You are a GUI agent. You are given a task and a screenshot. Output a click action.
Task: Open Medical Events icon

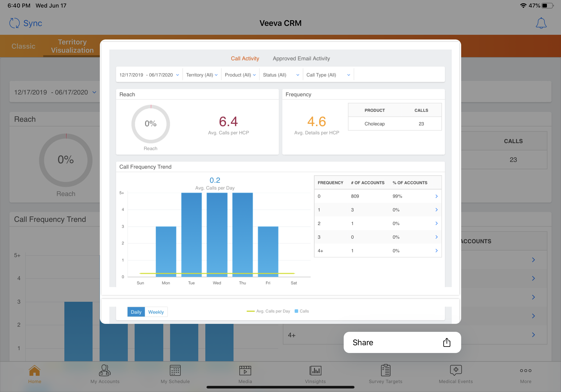point(456,370)
